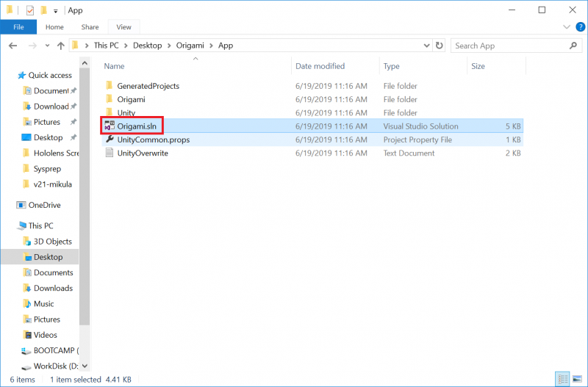Open the BOOTCAMP drive

pyautogui.click(x=57, y=351)
